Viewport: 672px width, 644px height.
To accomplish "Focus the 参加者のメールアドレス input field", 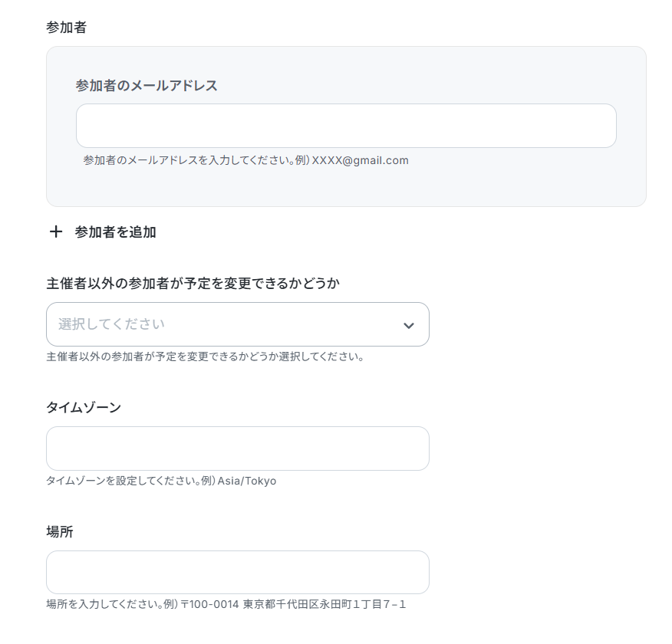I will click(x=346, y=126).
